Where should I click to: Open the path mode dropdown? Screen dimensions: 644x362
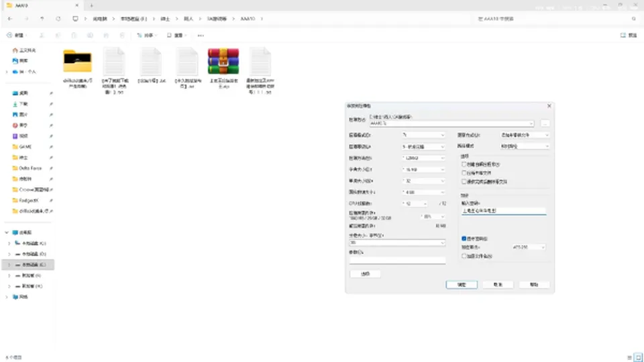(x=525, y=146)
